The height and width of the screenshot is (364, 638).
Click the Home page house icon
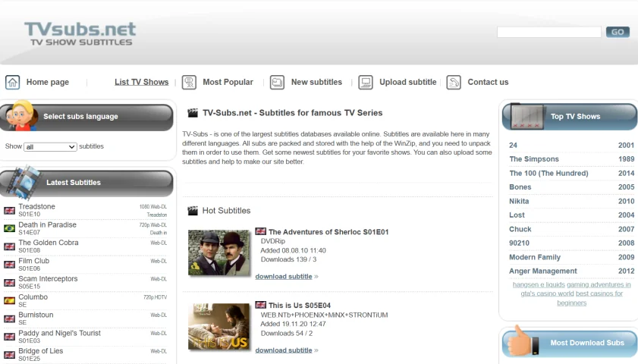pos(13,82)
